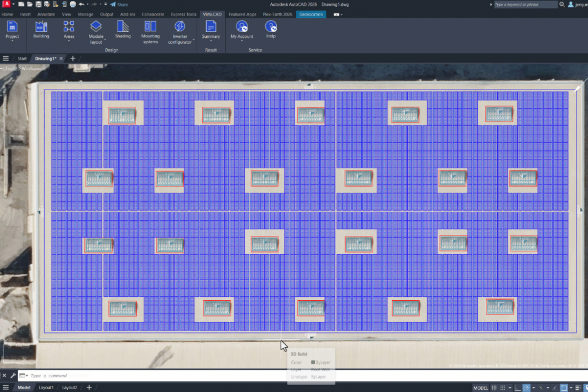588x392 pixels.
Task: Close the command line with X
Action: click(4, 375)
